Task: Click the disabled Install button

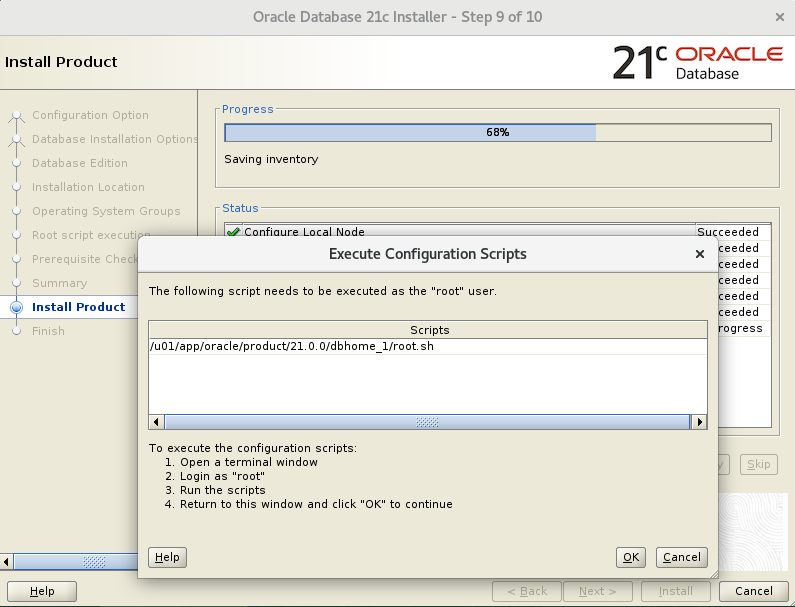Action: point(675,591)
